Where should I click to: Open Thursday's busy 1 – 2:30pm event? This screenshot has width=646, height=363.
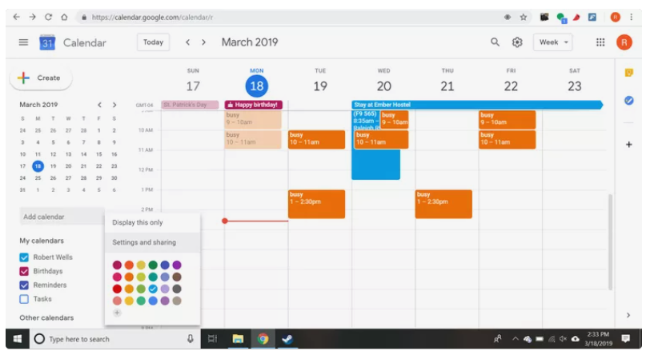click(443, 204)
